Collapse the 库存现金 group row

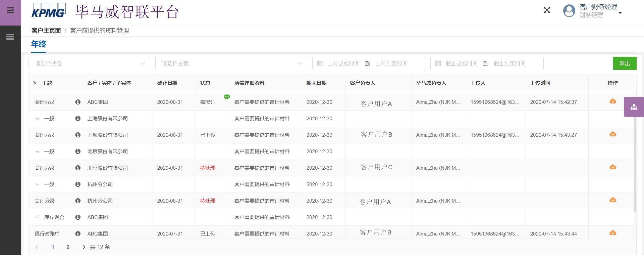click(x=38, y=217)
